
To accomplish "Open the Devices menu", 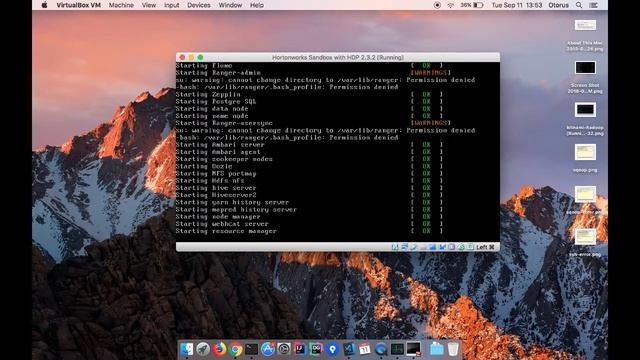I will click(199, 5).
